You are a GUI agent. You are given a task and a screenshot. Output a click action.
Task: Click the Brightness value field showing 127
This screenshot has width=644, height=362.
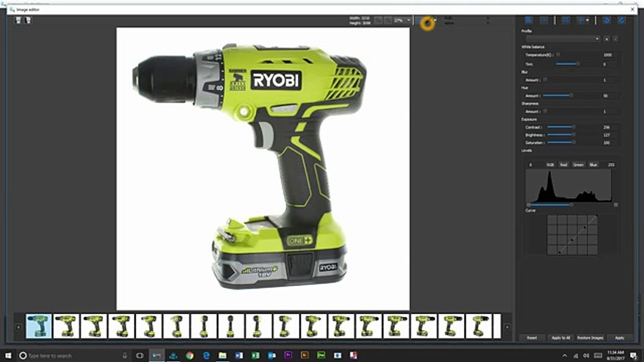coord(610,135)
